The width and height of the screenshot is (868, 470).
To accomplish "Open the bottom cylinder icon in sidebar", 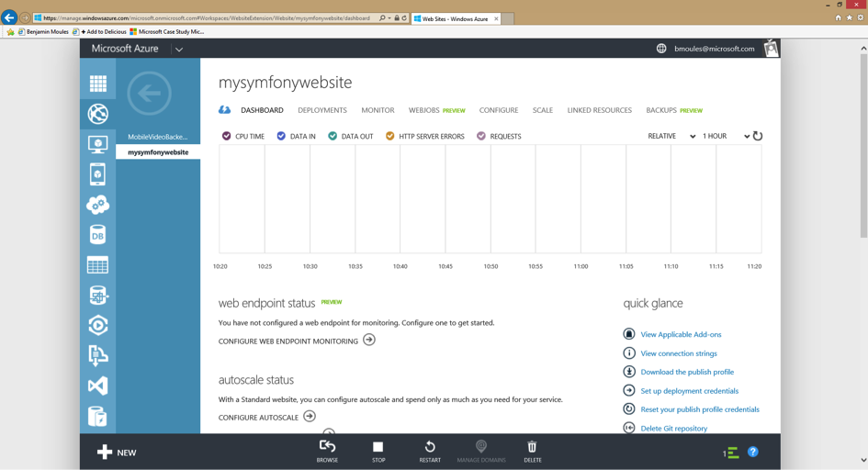I will (98, 417).
